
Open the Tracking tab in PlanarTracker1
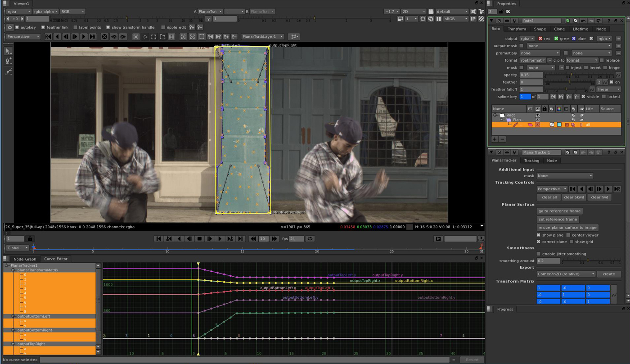[x=531, y=161]
